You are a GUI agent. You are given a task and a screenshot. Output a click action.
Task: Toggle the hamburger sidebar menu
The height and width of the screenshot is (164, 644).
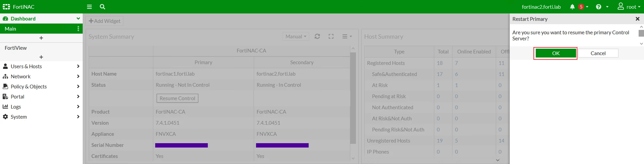coord(89,7)
